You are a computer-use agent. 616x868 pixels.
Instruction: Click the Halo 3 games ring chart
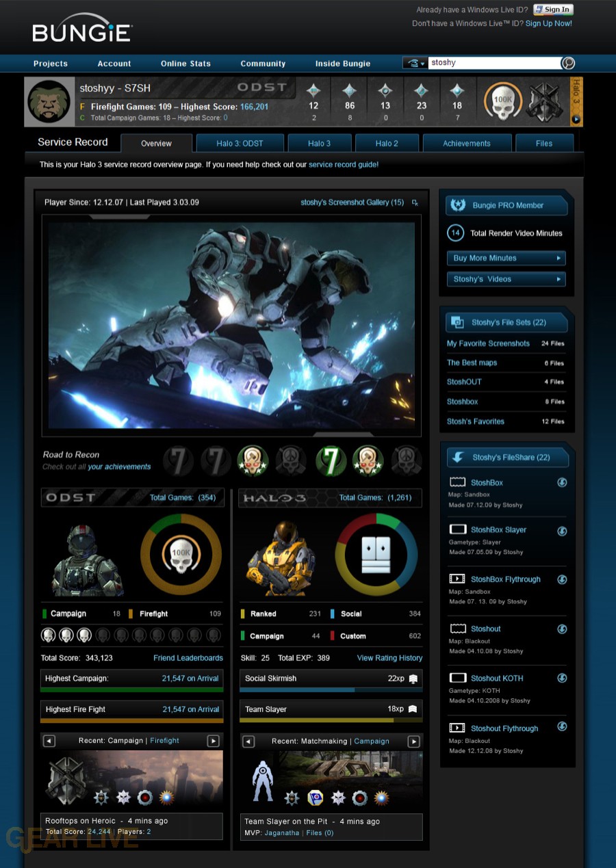(376, 554)
